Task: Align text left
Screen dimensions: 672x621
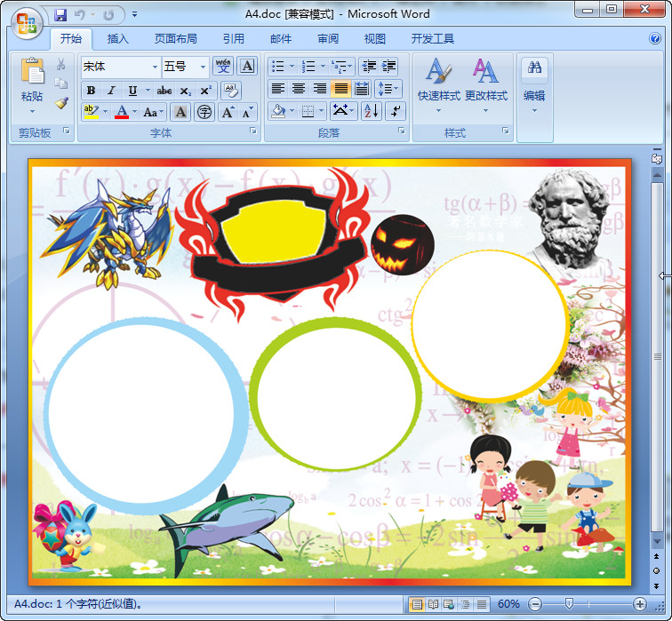Action: coord(278,89)
